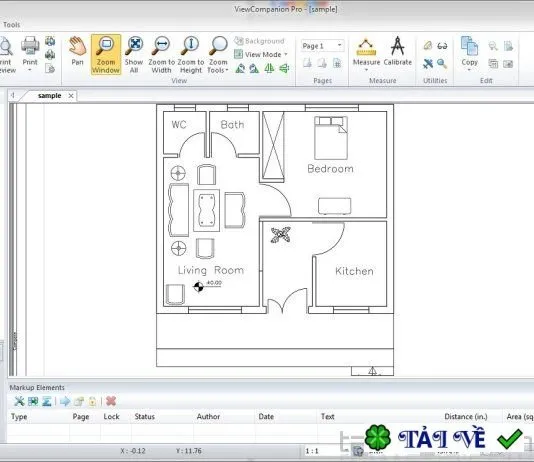Expand the Measure dropdown arrow
The image size is (534, 462).
[366, 70]
